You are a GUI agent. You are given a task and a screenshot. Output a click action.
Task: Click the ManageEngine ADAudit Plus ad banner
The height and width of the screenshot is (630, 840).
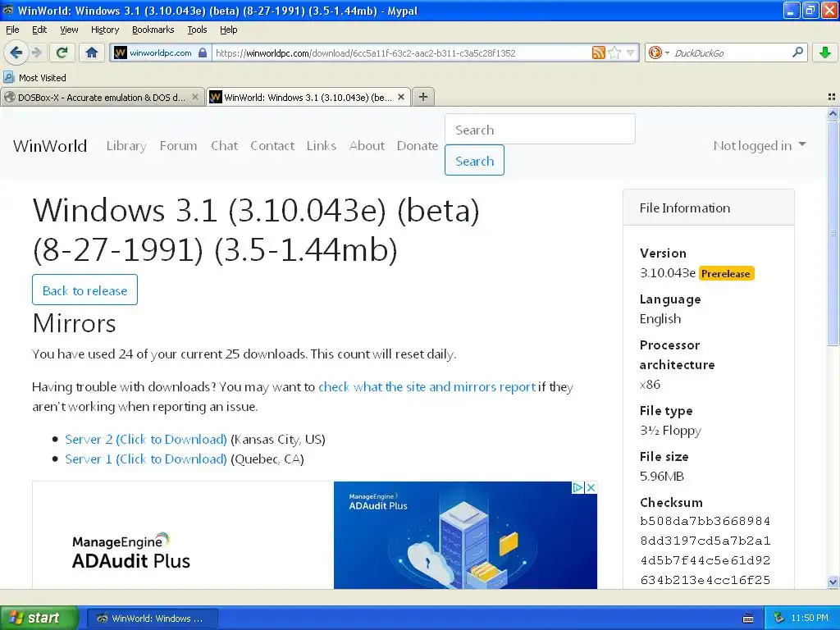[x=315, y=535]
